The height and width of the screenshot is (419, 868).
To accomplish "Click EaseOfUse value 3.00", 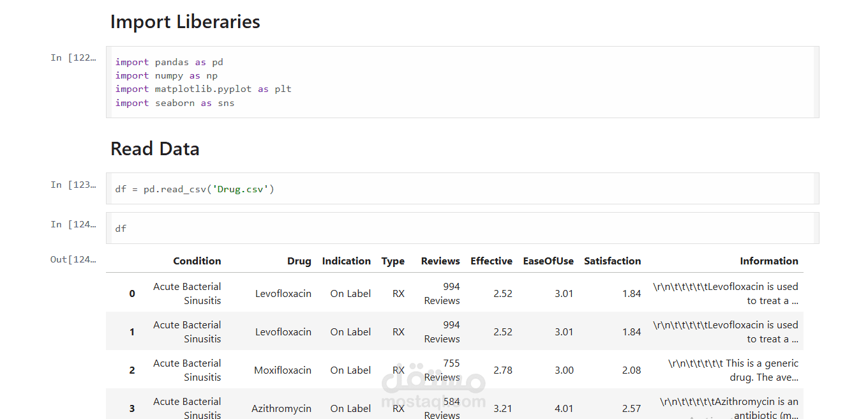I will pyautogui.click(x=564, y=370).
